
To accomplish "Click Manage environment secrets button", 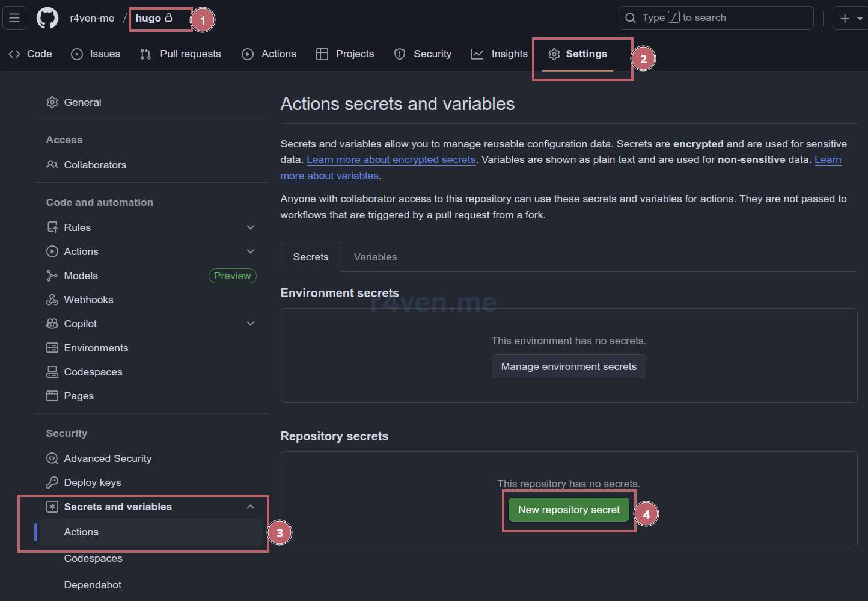I will tap(569, 366).
